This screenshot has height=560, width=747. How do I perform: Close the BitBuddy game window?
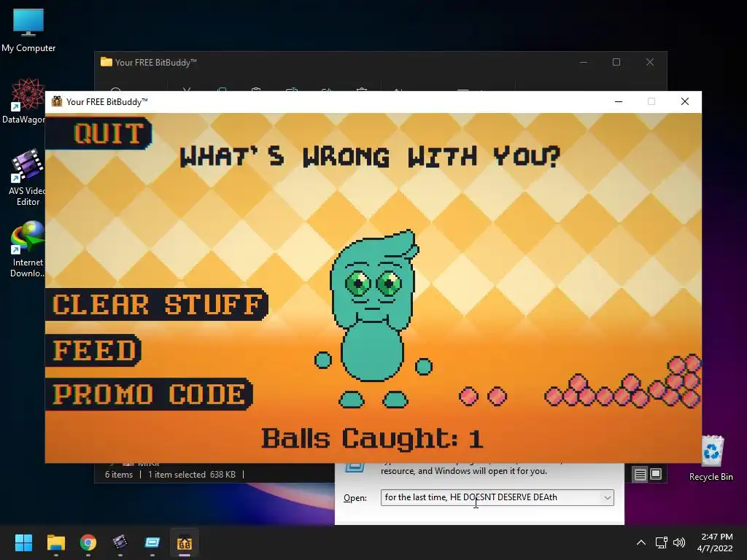point(684,101)
